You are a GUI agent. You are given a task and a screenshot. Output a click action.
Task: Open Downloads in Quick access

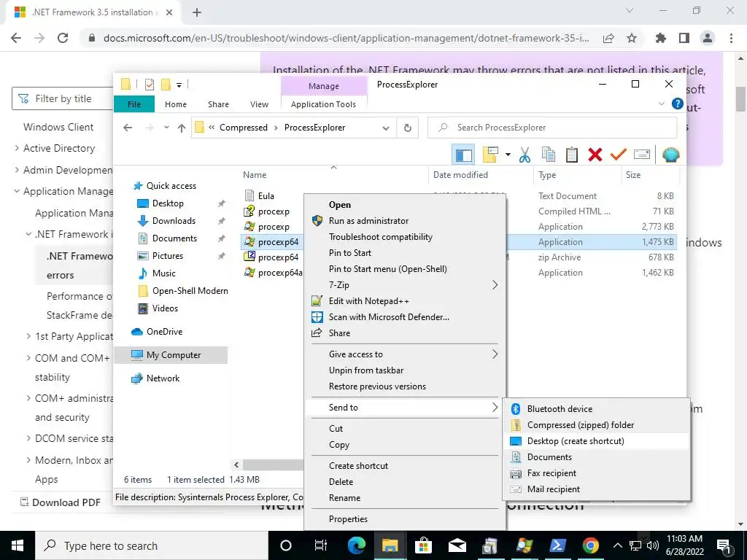tap(174, 220)
